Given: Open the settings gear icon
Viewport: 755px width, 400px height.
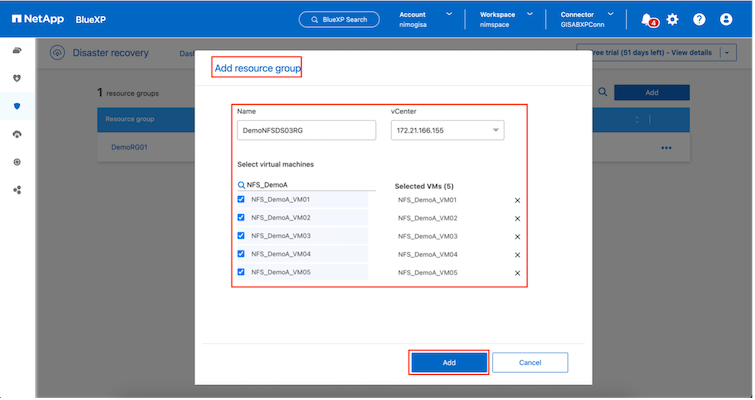Looking at the screenshot, I should [672, 19].
